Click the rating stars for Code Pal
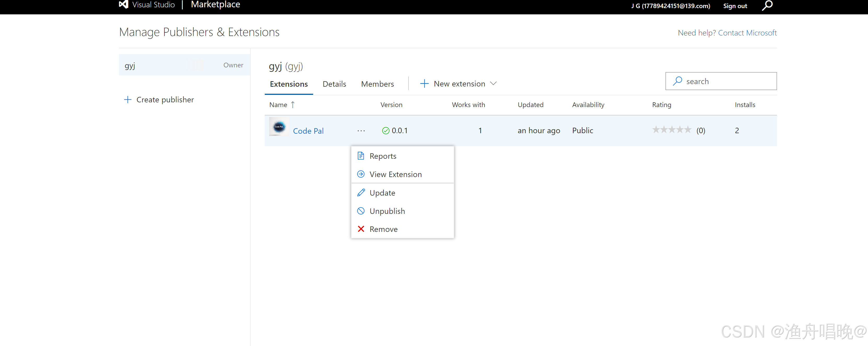This screenshot has width=868, height=346. pyautogui.click(x=671, y=130)
